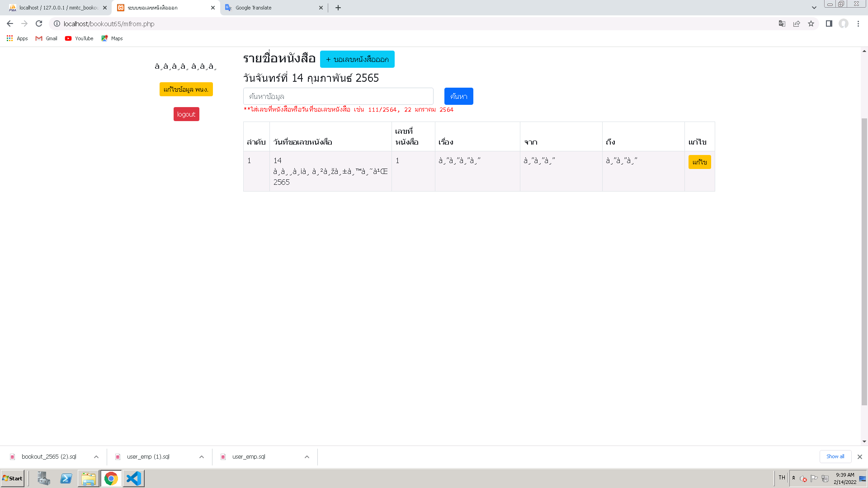The height and width of the screenshot is (488, 868).
Task: Click the forward navigation arrow
Action: click(x=24, y=24)
